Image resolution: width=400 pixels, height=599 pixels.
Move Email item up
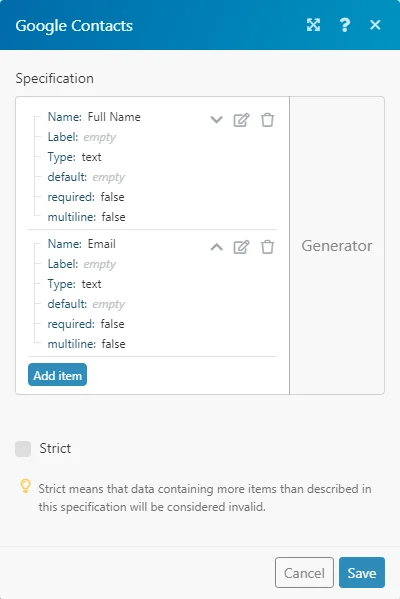tap(216, 247)
